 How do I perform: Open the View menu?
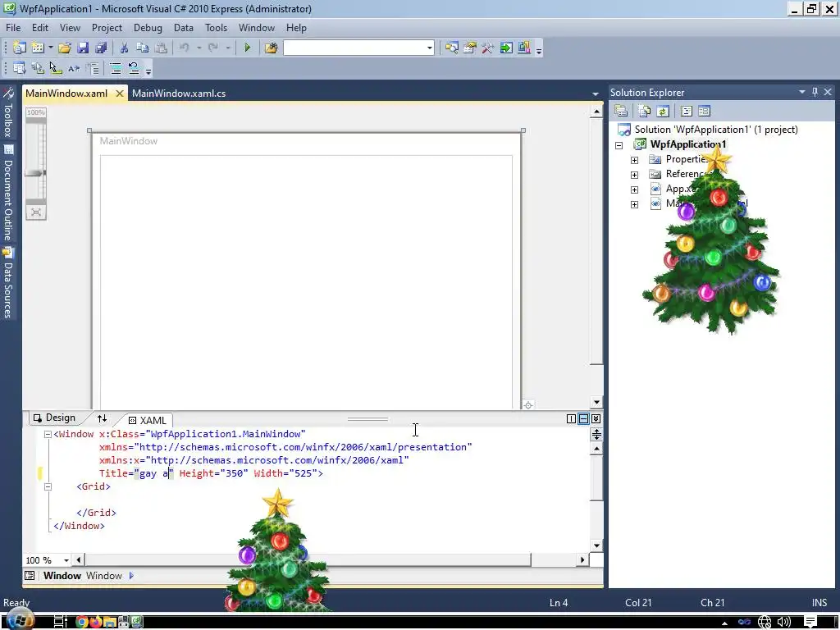[70, 28]
